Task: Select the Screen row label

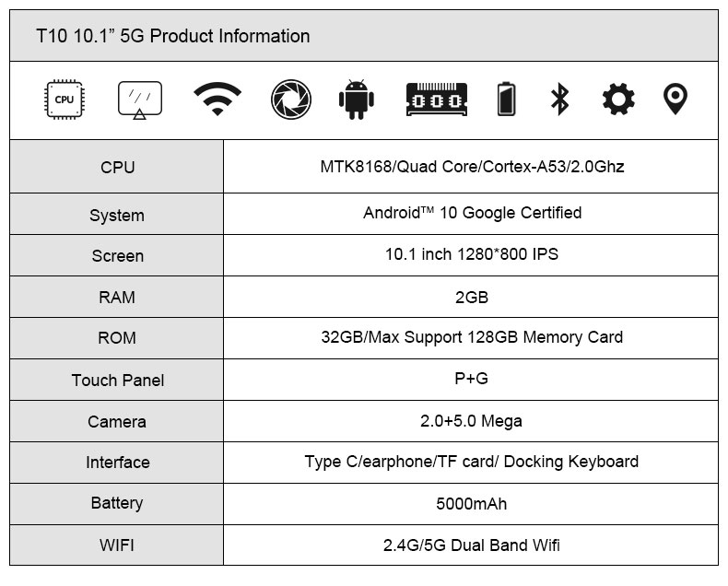Action: [117, 256]
